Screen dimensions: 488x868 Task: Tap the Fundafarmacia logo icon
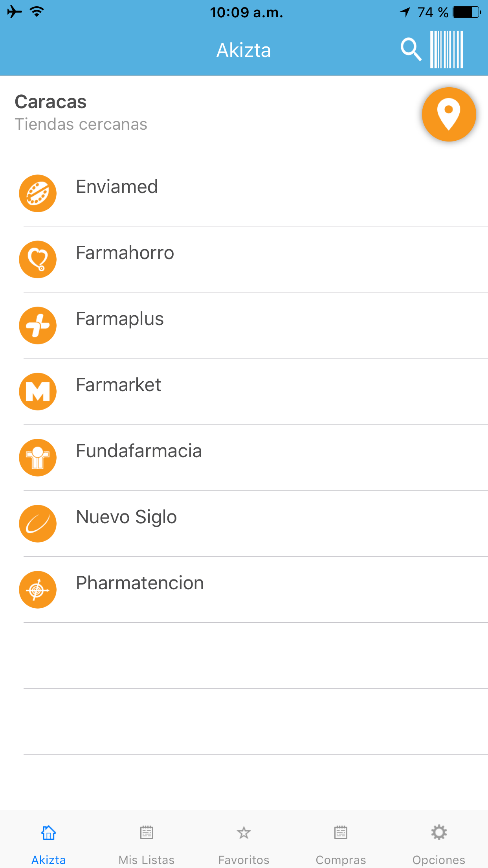(x=38, y=458)
